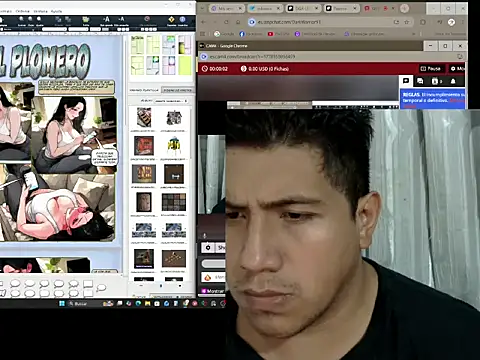Click the Más pequeño text size icon

coord(121,21)
